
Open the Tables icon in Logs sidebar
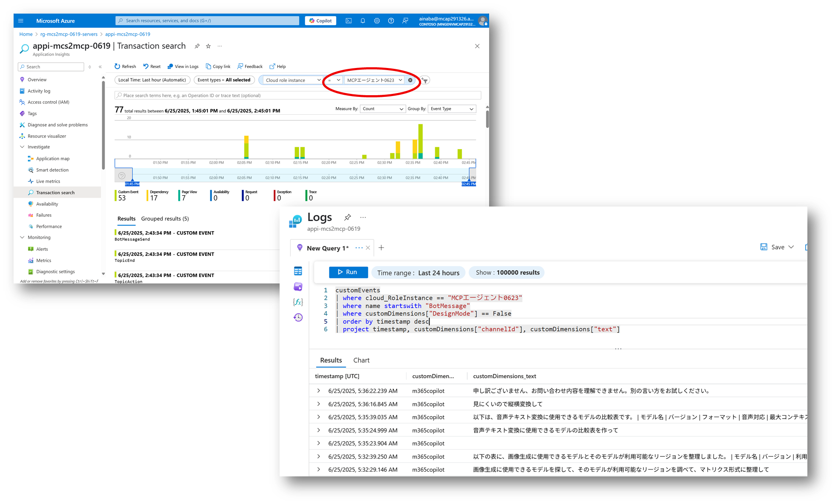298,271
